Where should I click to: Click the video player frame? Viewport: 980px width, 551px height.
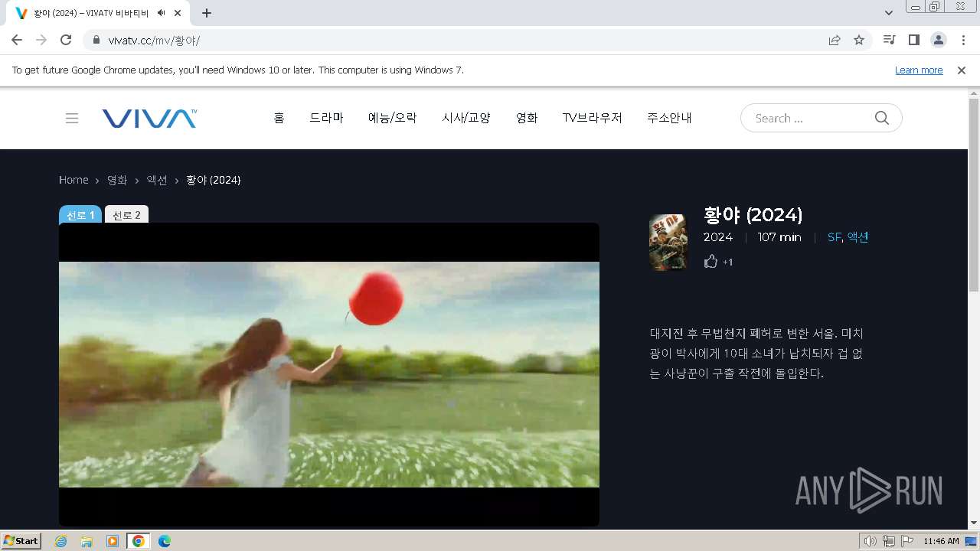pyautogui.click(x=329, y=374)
